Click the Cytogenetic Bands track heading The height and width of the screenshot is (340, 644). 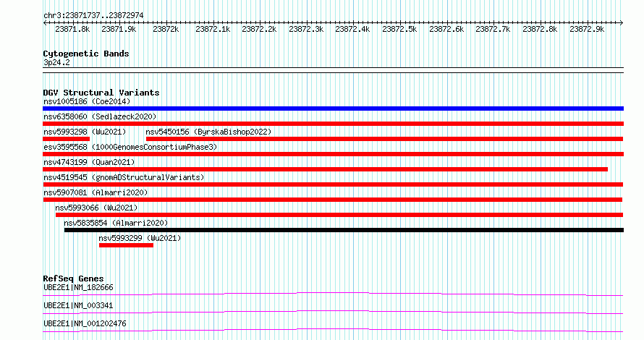click(86, 54)
